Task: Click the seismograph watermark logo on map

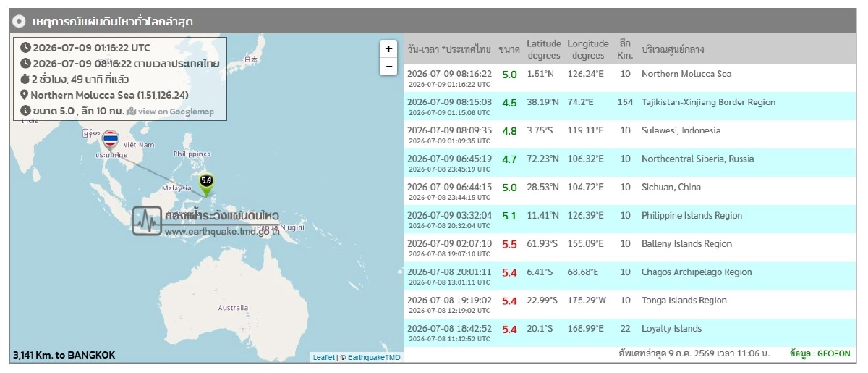Action: (x=147, y=220)
